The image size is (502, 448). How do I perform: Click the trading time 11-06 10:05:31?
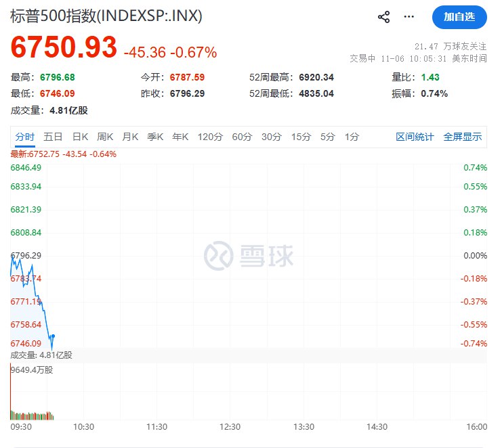coord(414,59)
